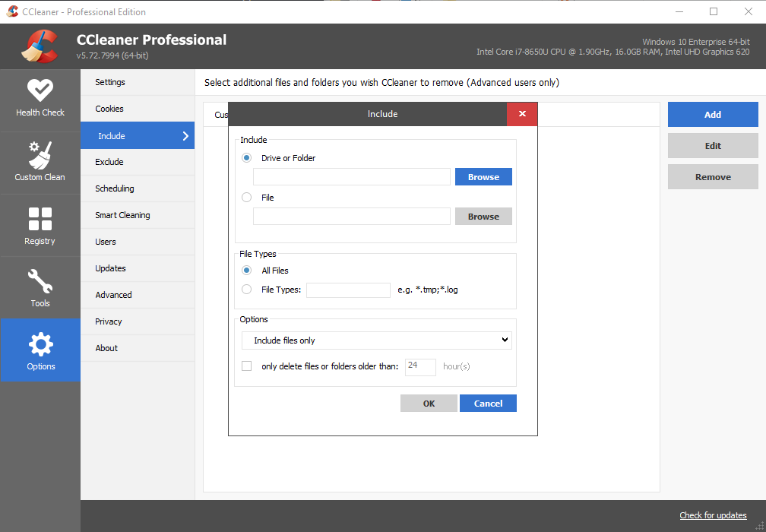The width and height of the screenshot is (766, 532).
Task: Open Cookies options page
Action: coord(138,109)
